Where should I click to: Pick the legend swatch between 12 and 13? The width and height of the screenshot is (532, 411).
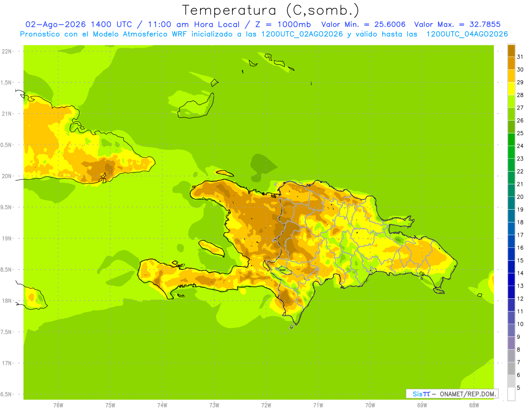pyautogui.click(x=511, y=292)
